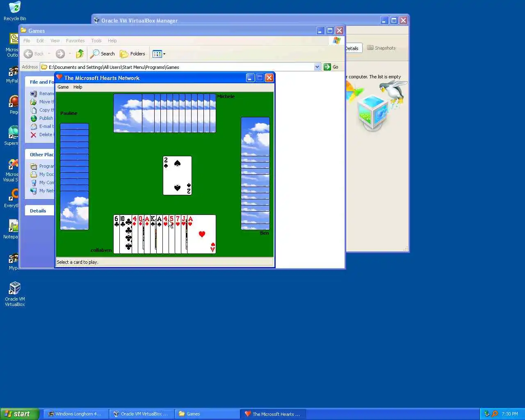Open the Game menu in Hearts
Viewport: 525px width, 420px height.
pyautogui.click(x=63, y=87)
